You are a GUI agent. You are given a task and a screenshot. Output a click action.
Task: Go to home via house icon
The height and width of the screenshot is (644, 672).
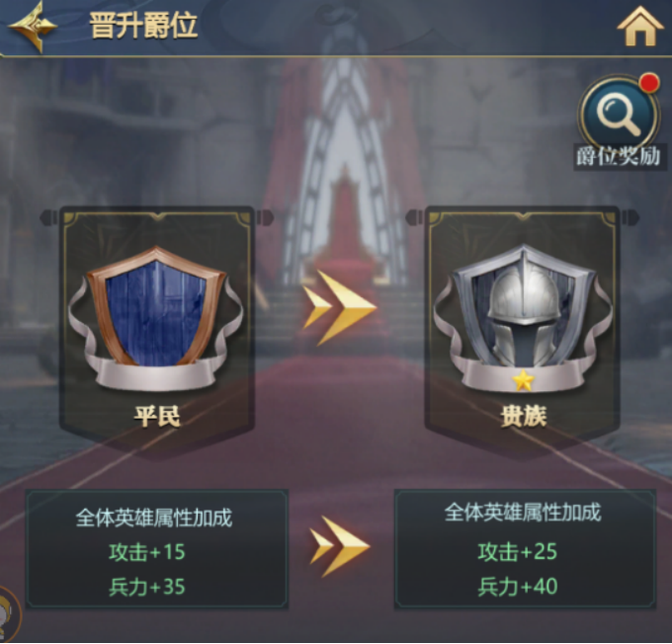pyautogui.click(x=639, y=26)
